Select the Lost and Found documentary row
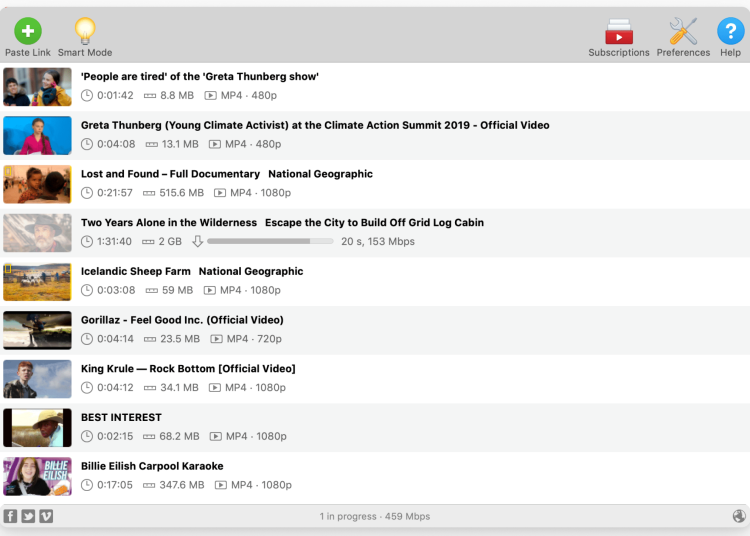The height and width of the screenshot is (536, 750). pyautogui.click(x=400, y=183)
